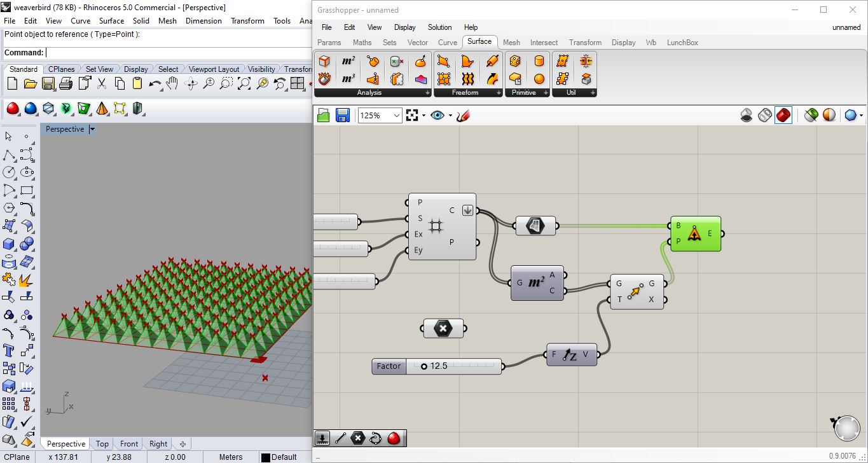Switch to the Mesh tab in Grasshopper
868x463 pixels.
(x=511, y=43)
